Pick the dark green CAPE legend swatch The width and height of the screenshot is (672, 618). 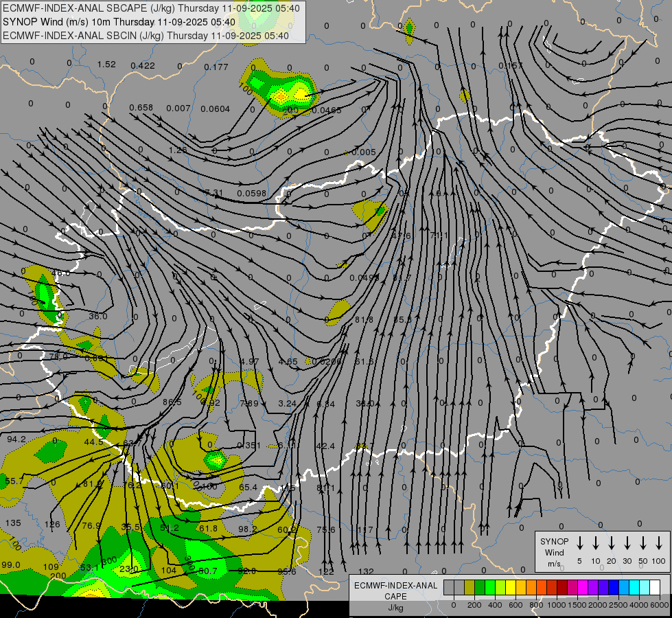point(480,588)
